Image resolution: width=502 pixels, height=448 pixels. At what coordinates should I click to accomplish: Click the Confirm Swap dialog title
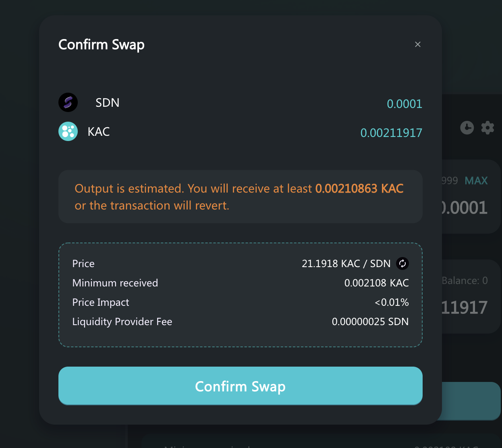102,45
